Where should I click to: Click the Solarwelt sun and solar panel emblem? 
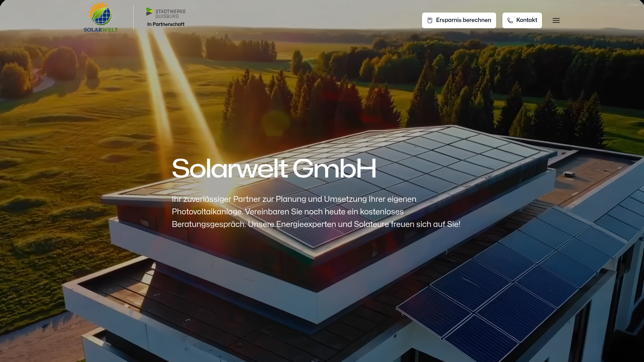click(100, 14)
